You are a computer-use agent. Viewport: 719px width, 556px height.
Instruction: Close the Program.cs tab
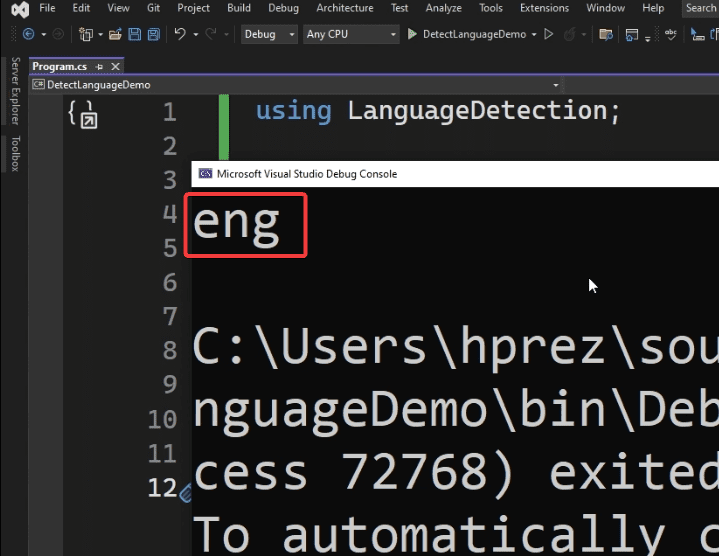tap(116, 67)
